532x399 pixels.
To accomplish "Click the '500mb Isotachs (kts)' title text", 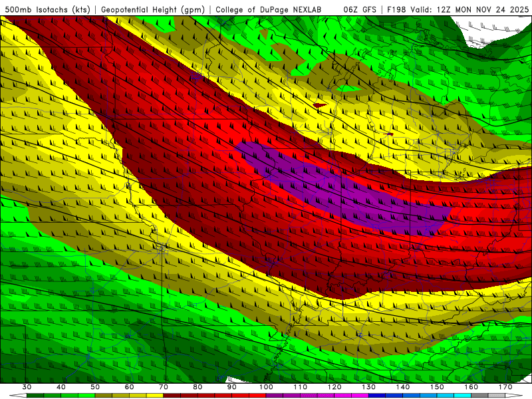I will (48, 10).
